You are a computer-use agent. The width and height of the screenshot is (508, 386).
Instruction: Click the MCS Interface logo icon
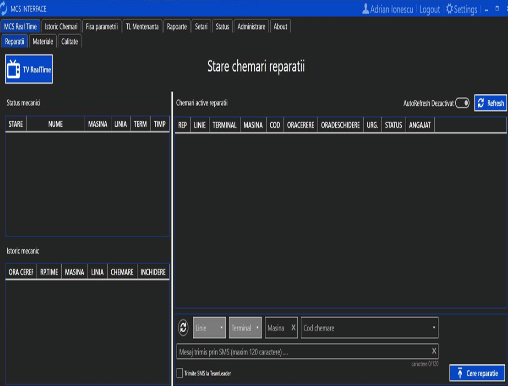click(x=4, y=9)
